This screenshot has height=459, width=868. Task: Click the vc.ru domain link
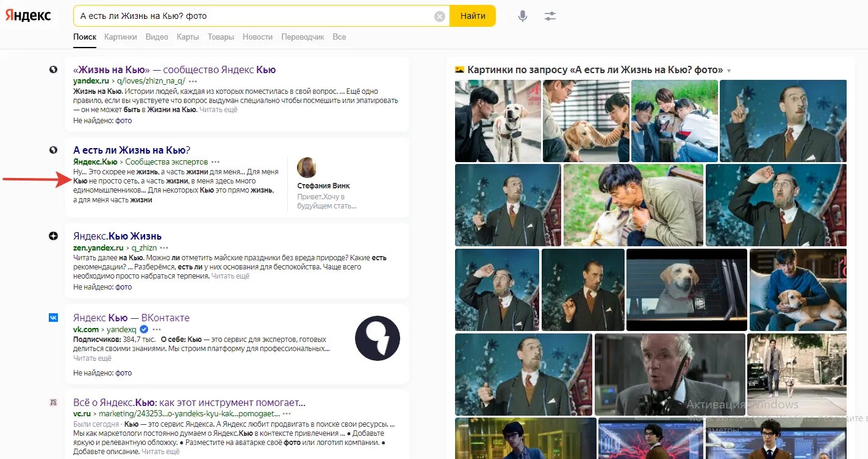click(x=82, y=414)
